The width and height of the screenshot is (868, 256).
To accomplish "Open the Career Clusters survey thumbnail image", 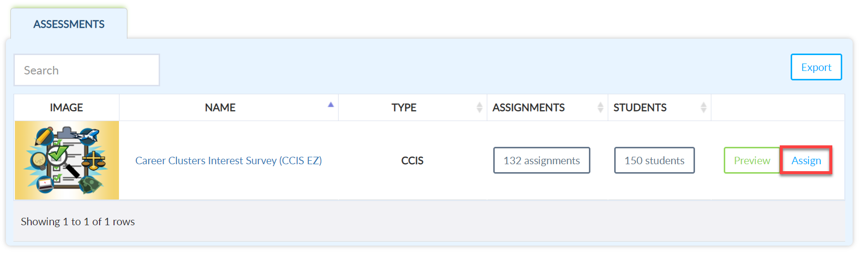I will [67, 160].
